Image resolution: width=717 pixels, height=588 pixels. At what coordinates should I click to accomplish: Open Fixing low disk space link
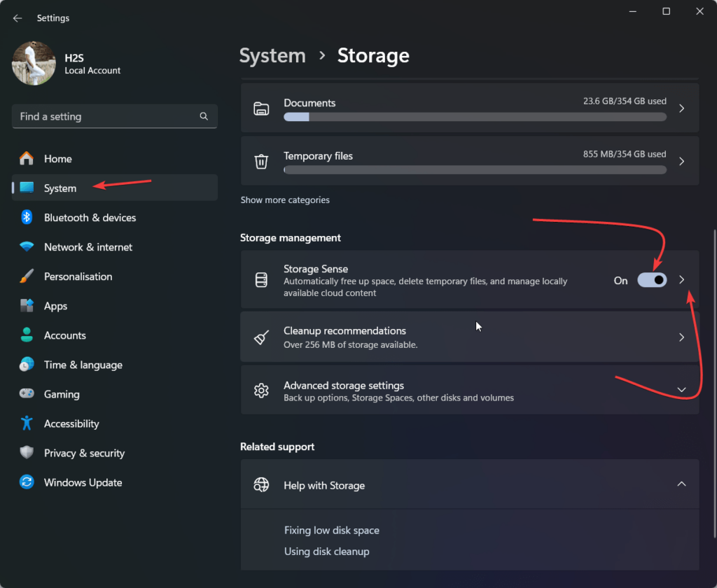click(x=331, y=531)
